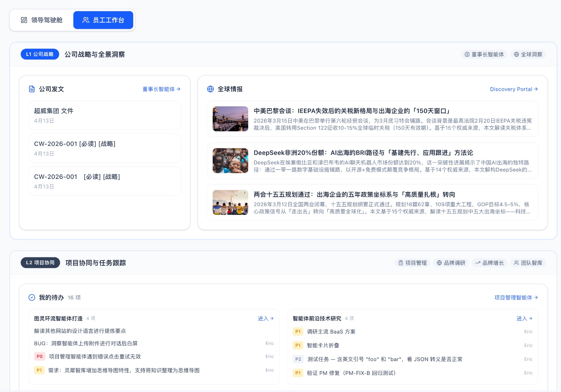Open the Paris bridge article thumbnail
561x392 pixels.
(230, 119)
